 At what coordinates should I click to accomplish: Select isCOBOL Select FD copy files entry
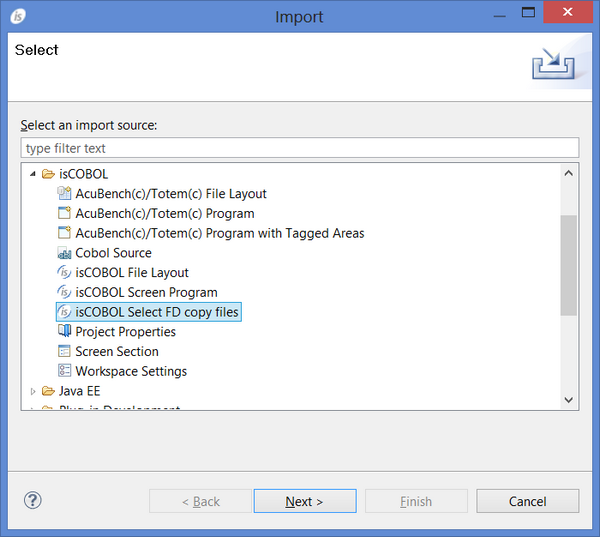pos(157,312)
